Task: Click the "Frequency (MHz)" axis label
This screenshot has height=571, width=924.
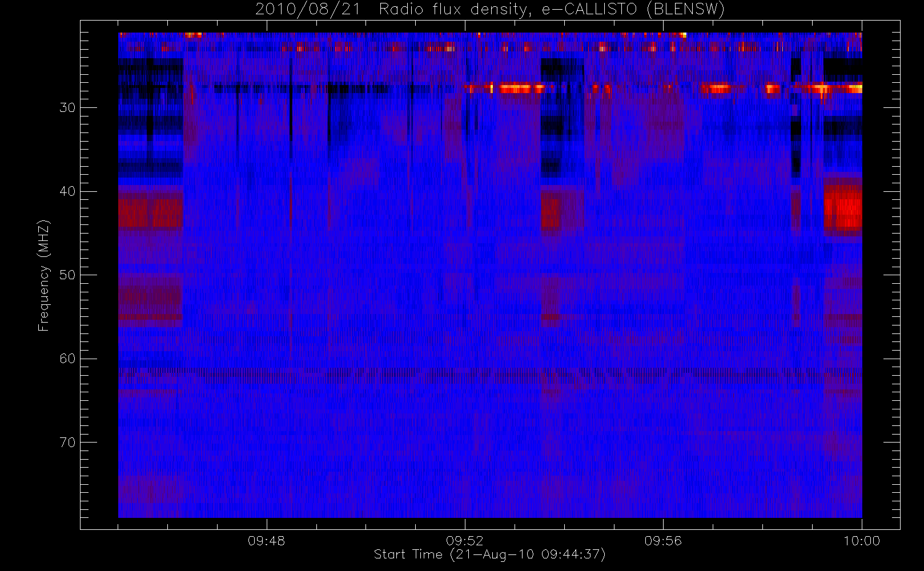Action: coord(44,275)
